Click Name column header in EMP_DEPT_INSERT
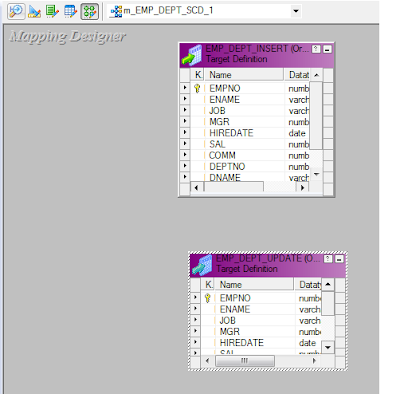Screen dimensions: 400x394 [244, 75]
